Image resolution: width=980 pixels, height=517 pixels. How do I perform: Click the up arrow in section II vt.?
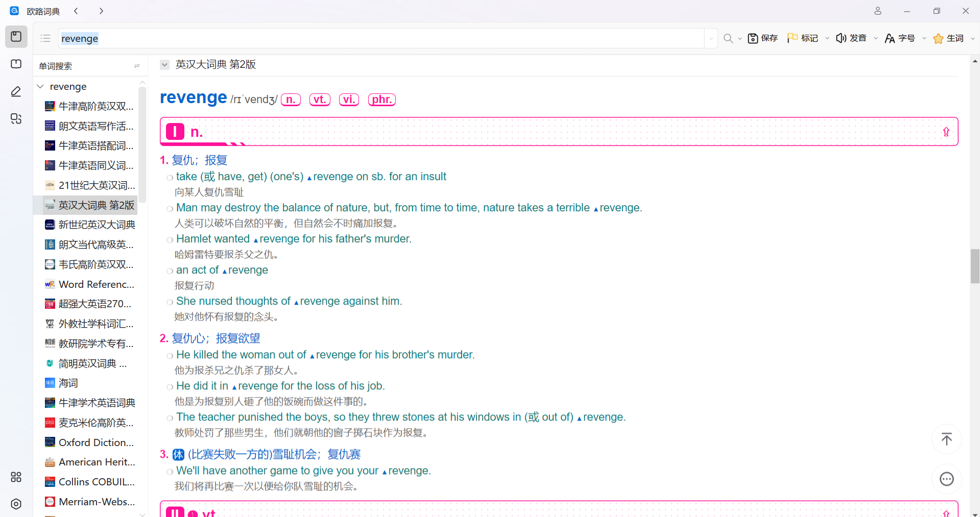pos(946,513)
